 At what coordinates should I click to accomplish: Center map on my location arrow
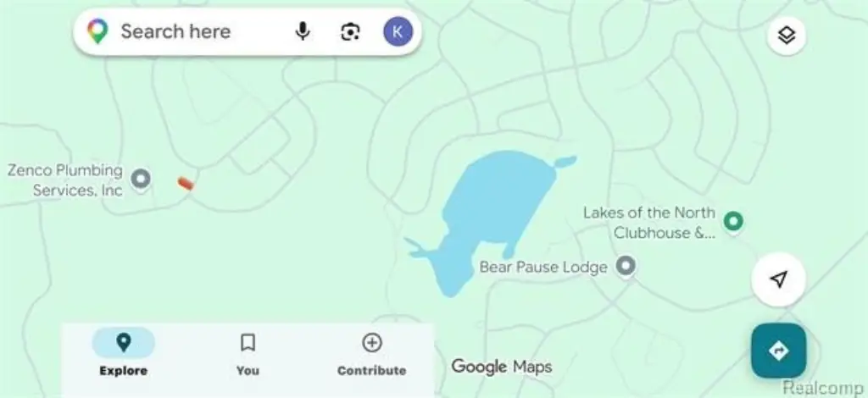[779, 279]
